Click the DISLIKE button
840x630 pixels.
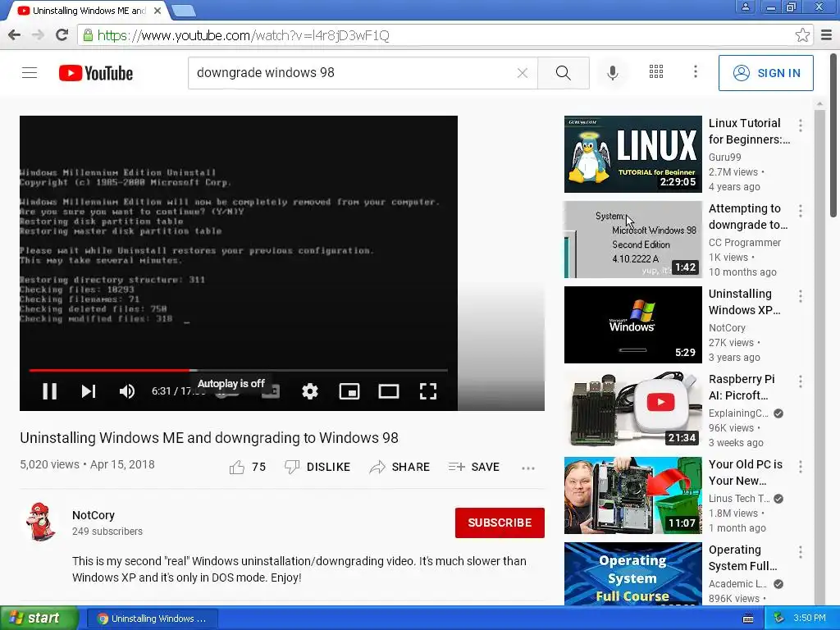pyautogui.click(x=317, y=467)
